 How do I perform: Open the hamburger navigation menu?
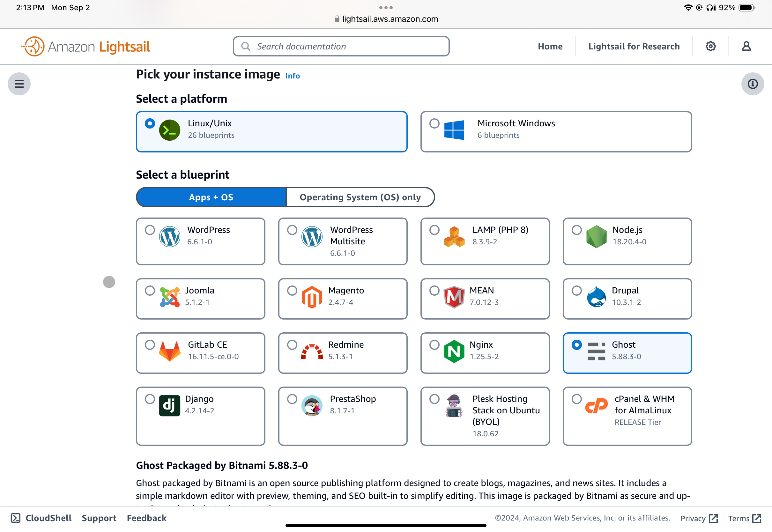point(19,84)
